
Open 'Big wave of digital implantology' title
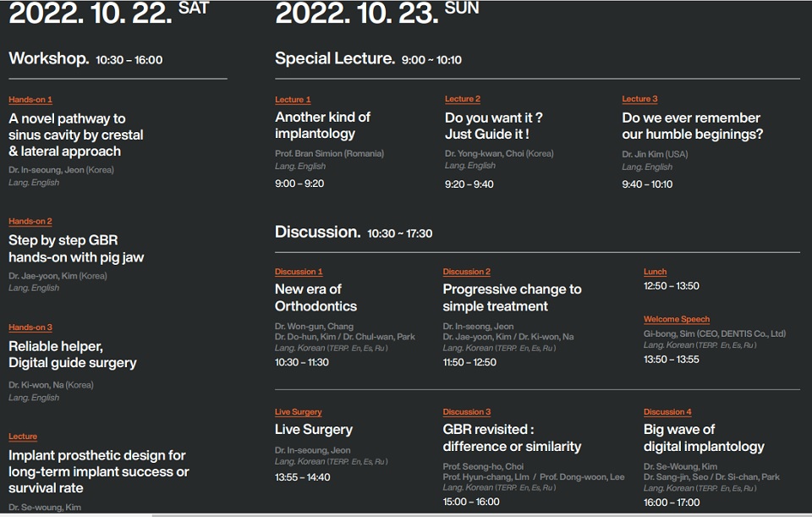703,437
